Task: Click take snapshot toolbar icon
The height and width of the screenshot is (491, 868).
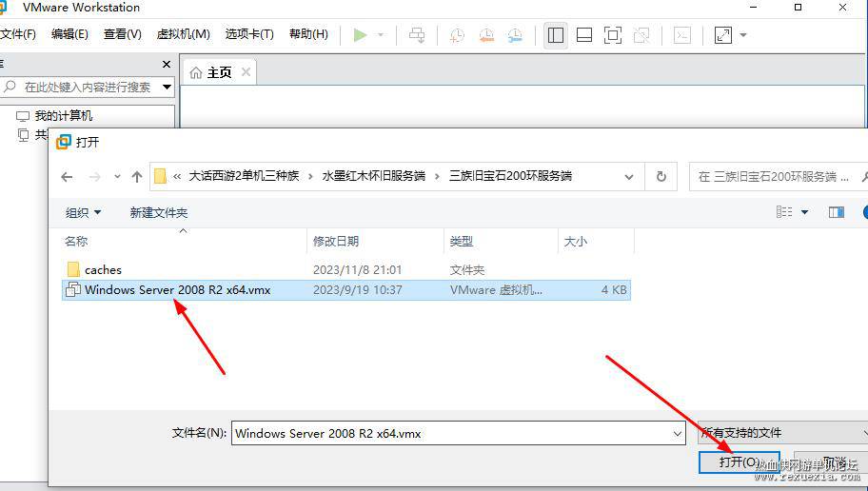Action: 457,35
